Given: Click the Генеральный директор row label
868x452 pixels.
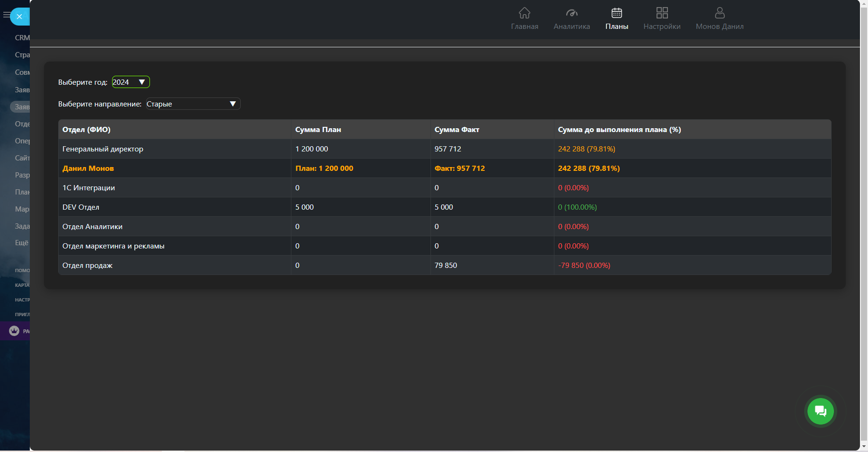Looking at the screenshot, I should pos(103,149).
